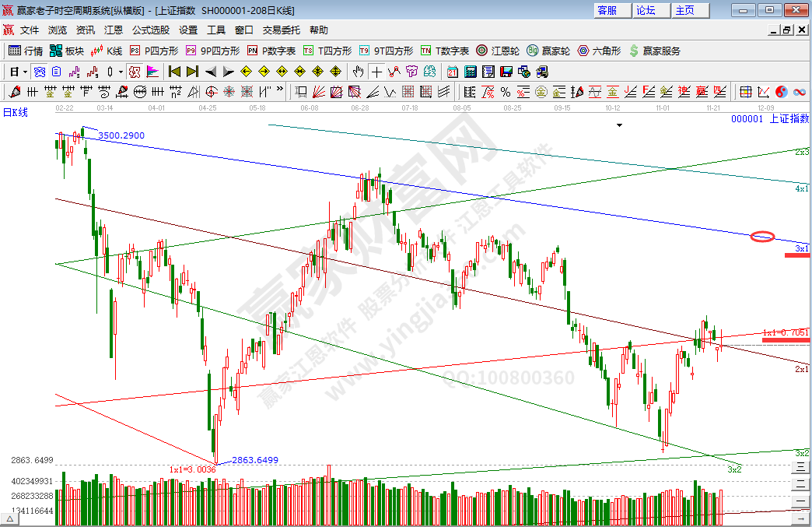Viewport: 812px width, 527px height.
Task: Click the 客服 customer service button
Action: (x=607, y=10)
